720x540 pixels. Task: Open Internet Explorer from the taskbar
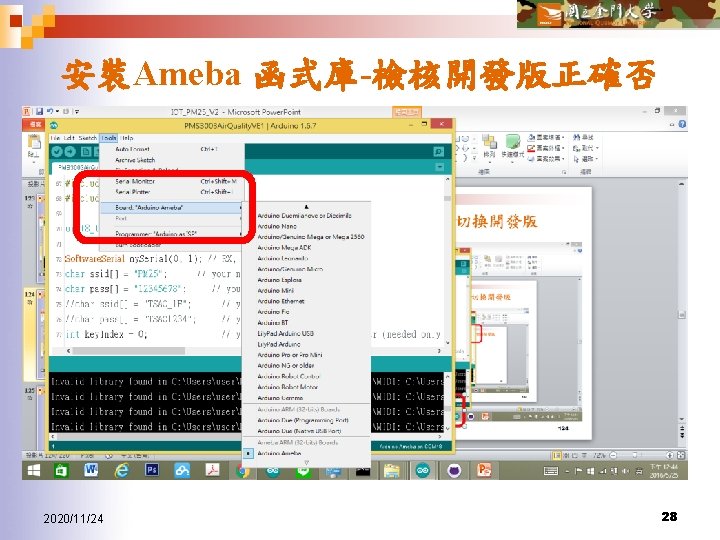pyautogui.click(x=122, y=470)
